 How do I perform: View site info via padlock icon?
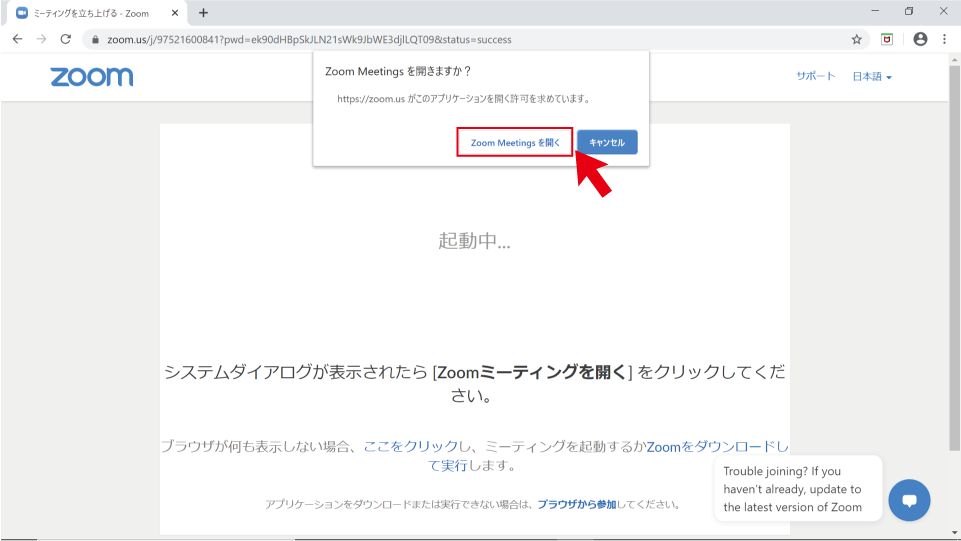pyautogui.click(x=95, y=39)
